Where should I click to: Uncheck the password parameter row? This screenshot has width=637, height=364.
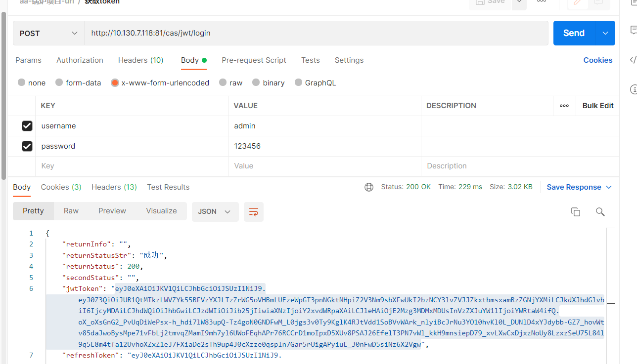pyautogui.click(x=27, y=146)
